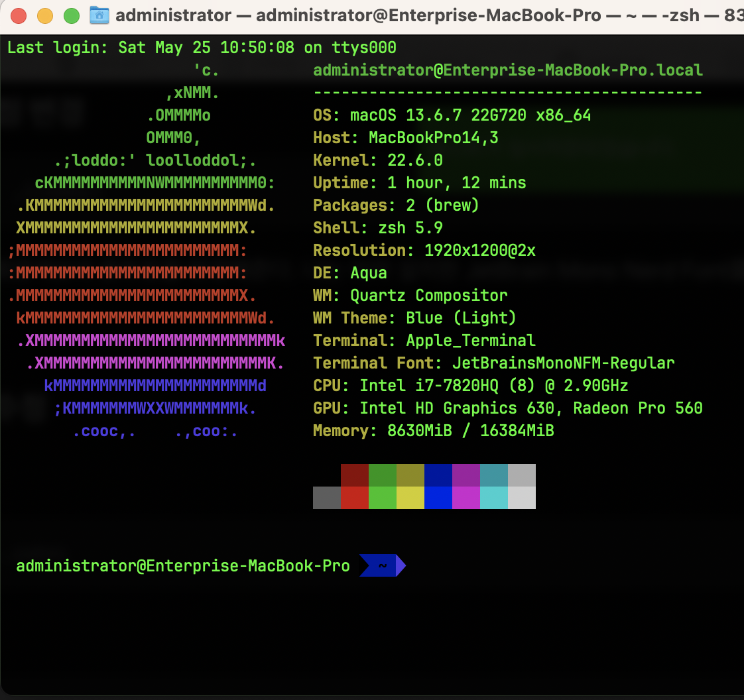Click the dark blue color block, top row
This screenshot has height=700, width=744.
[x=438, y=475]
